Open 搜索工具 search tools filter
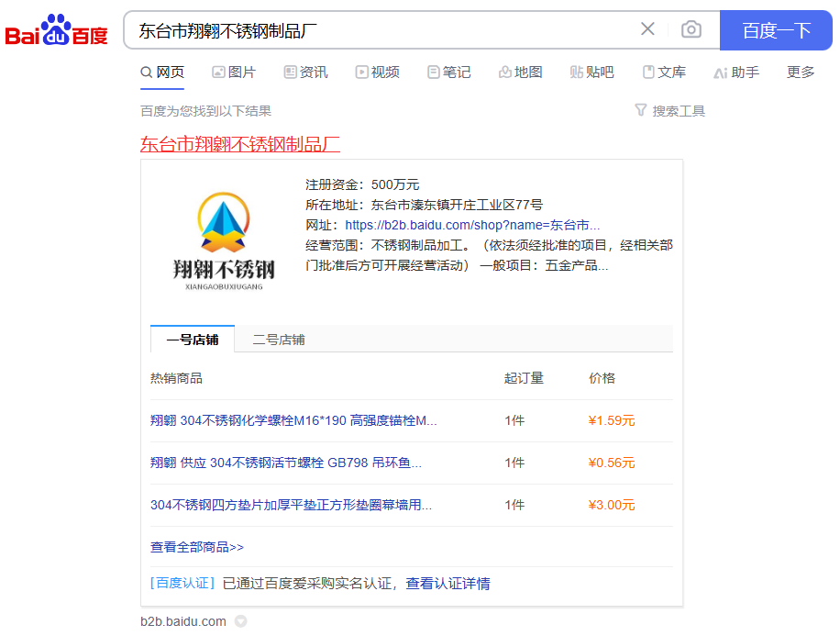 (669, 111)
